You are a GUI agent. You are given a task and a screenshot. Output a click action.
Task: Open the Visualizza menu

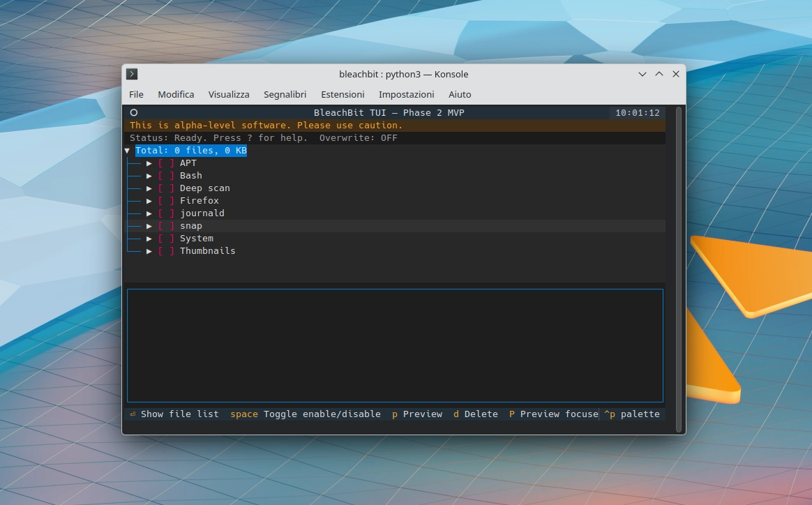[229, 94]
